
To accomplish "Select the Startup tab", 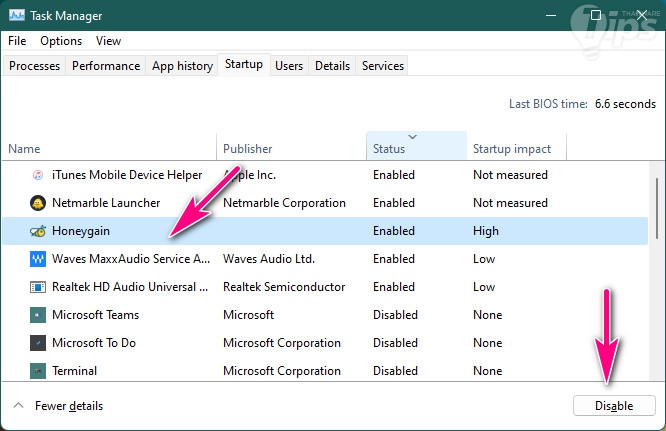I will [x=244, y=64].
